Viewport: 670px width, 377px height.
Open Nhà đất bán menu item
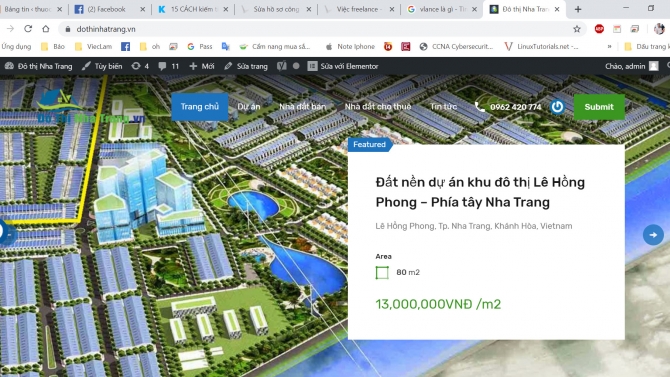(303, 107)
